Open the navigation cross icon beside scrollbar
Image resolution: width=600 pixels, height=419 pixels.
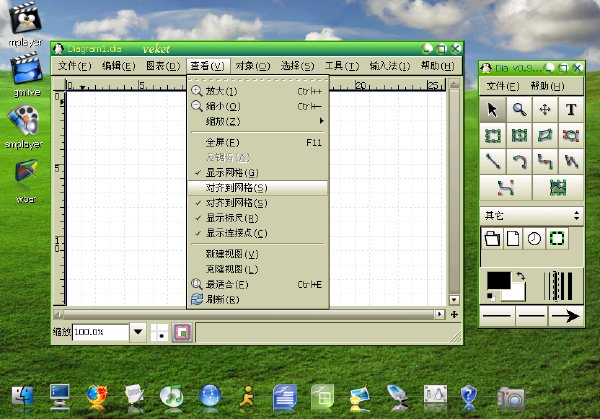click(x=454, y=315)
